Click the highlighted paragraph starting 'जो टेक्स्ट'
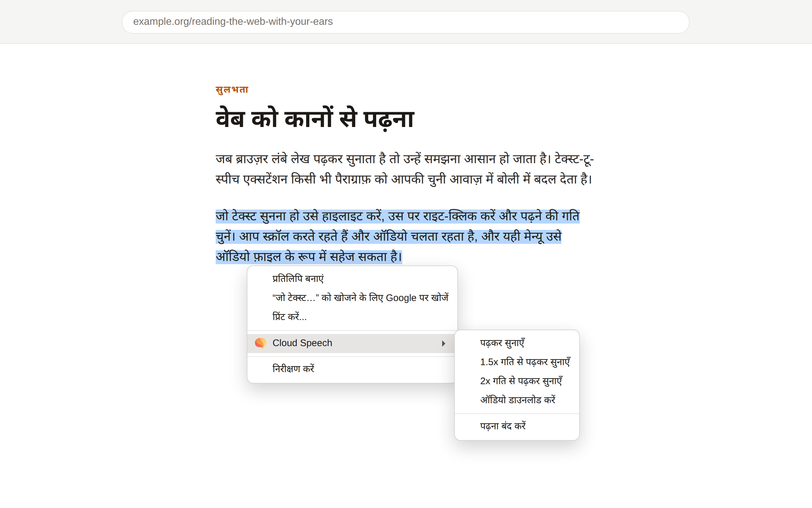 (398, 237)
